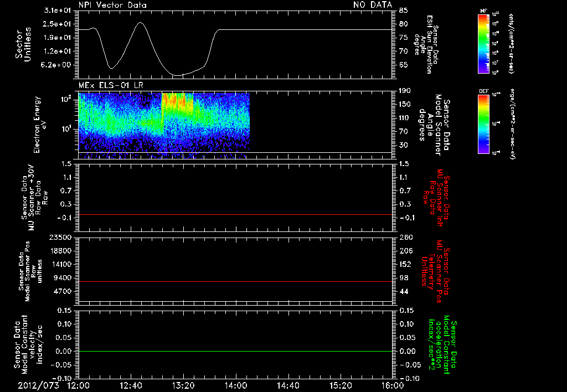This screenshot has width=567, height=392.
Task: Click the 14:40 time axis label
Action: tap(288, 385)
